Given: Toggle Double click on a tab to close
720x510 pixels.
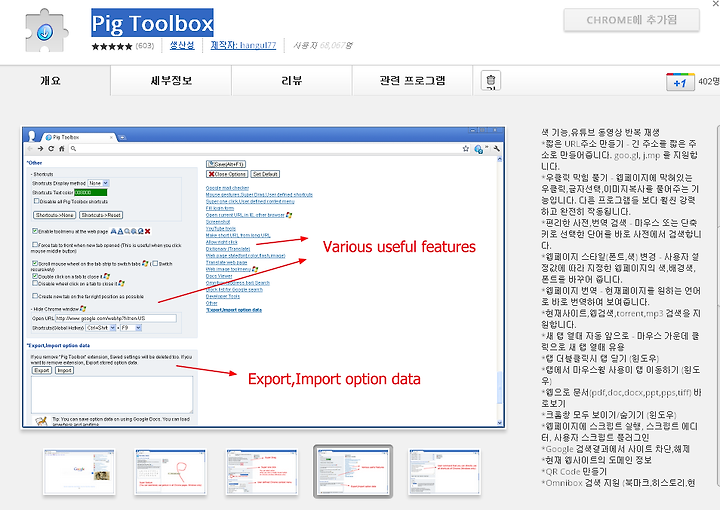Looking at the screenshot, I should (35, 276).
